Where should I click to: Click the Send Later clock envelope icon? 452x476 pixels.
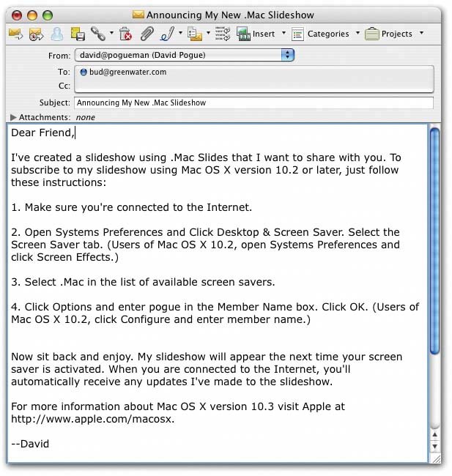pos(36,34)
